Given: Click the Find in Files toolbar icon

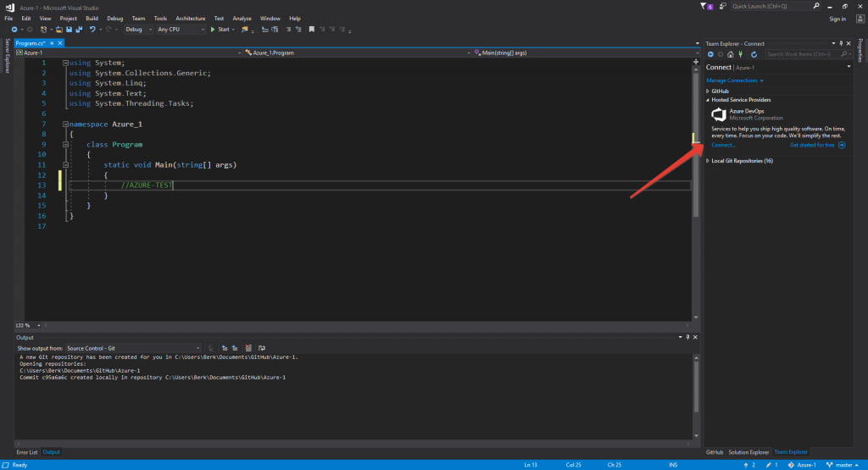Looking at the screenshot, I should (244, 30).
